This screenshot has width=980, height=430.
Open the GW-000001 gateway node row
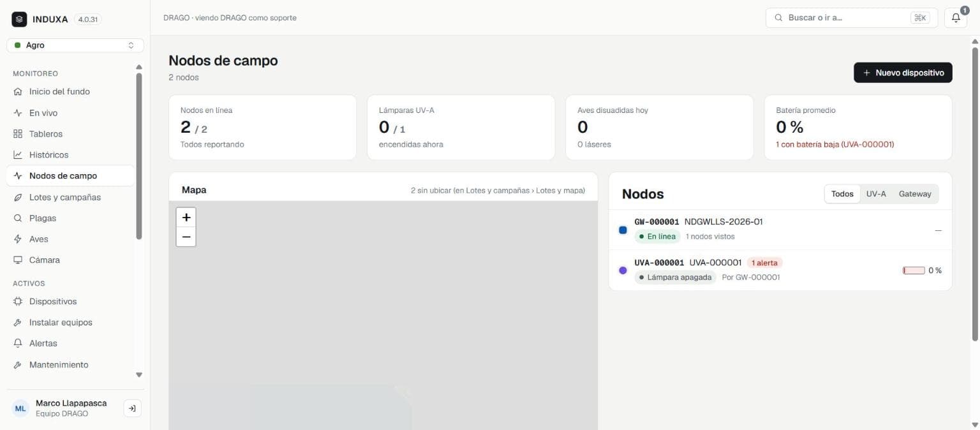pyautogui.click(x=780, y=230)
